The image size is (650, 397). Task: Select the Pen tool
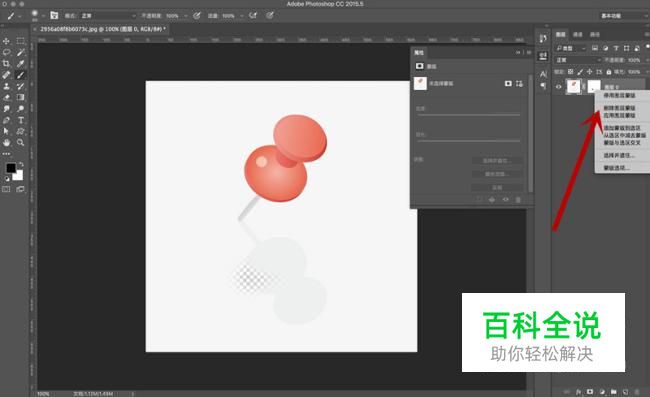pyautogui.click(x=6, y=120)
